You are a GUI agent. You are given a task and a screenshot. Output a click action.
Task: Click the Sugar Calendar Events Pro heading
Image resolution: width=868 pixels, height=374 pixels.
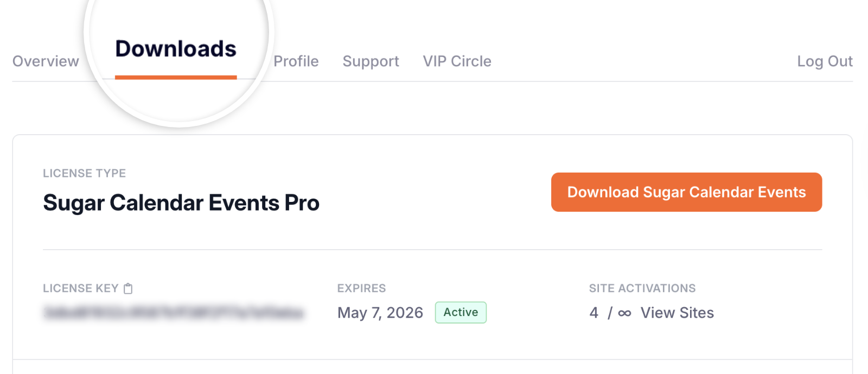pyautogui.click(x=181, y=203)
